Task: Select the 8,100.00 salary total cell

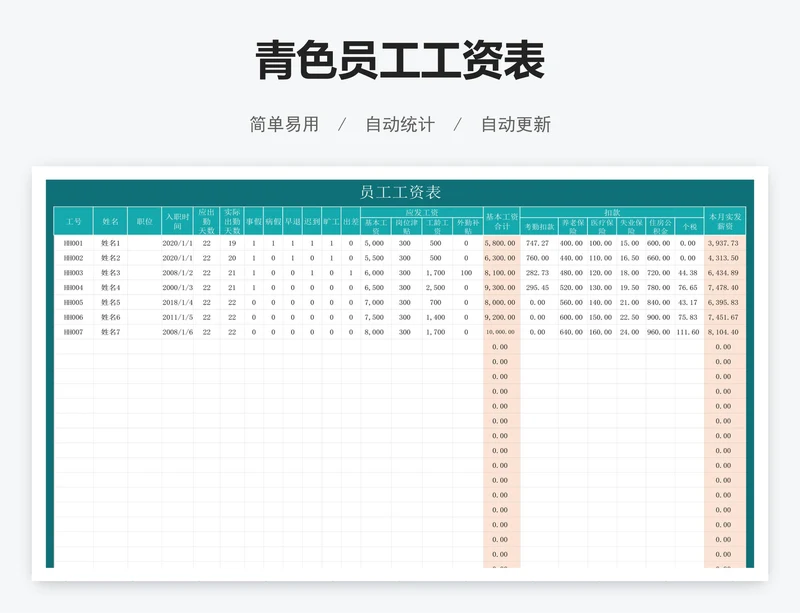Action: point(502,273)
